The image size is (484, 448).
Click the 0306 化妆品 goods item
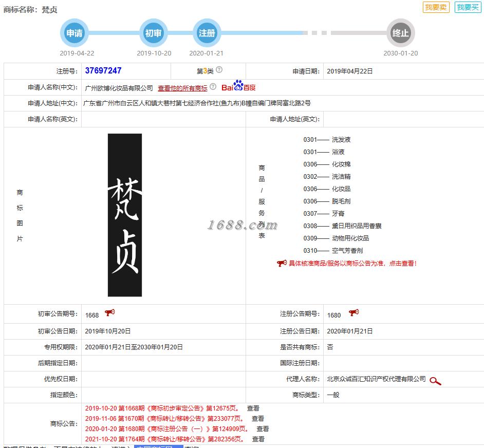[327, 189]
